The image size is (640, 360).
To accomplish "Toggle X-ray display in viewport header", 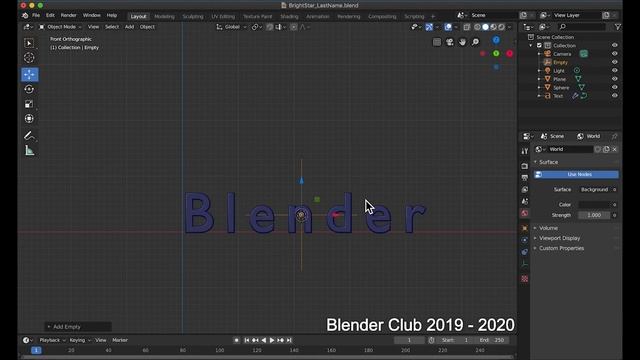I will tap(467, 27).
